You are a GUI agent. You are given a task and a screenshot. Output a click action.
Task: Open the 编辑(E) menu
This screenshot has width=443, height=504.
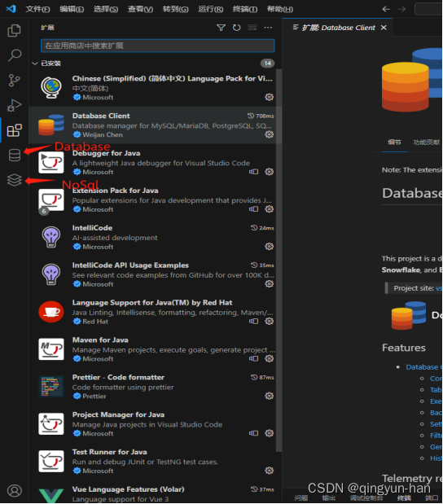[x=72, y=9]
